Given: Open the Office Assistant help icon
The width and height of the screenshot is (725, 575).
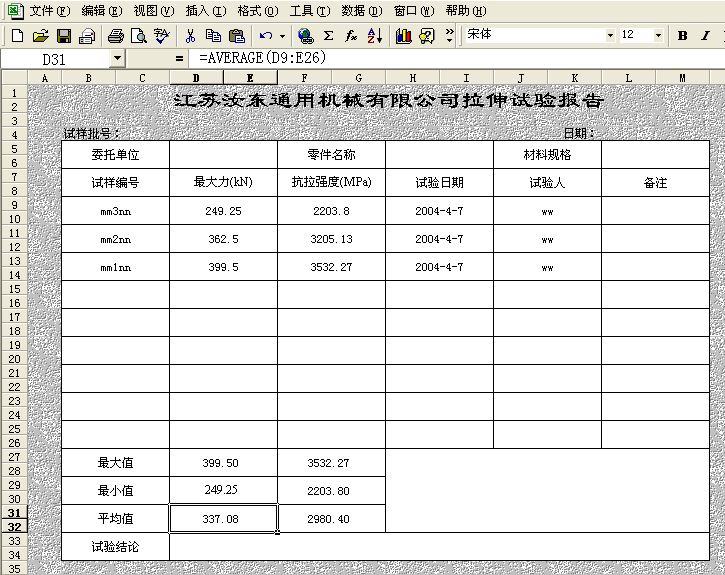Looking at the screenshot, I should point(426,36).
